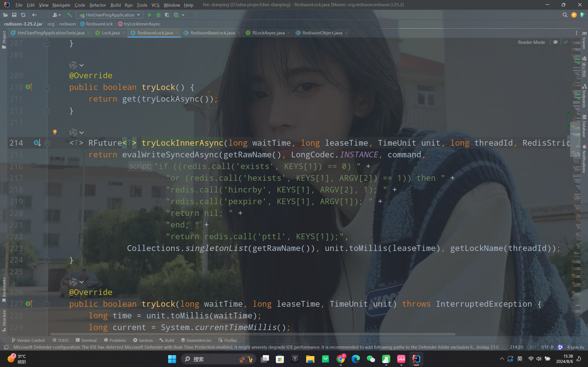Run with coverage shield icon

pyautogui.click(x=167, y=15)
